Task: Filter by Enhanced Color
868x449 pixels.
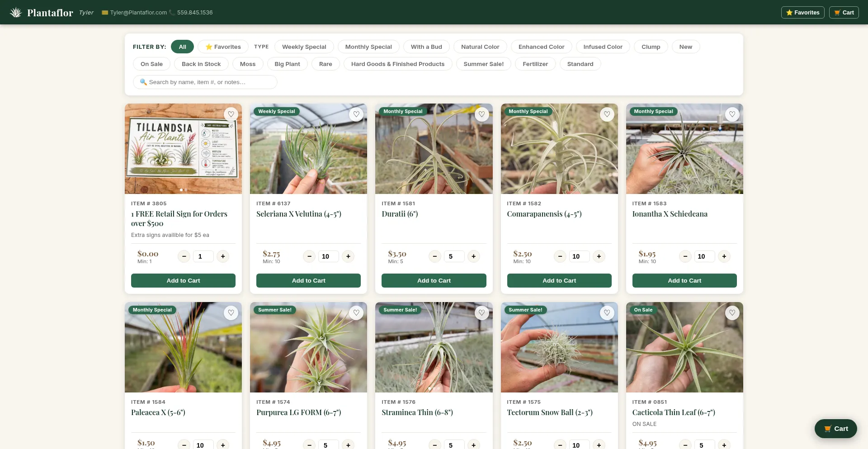Action: (x=541, y=47)
